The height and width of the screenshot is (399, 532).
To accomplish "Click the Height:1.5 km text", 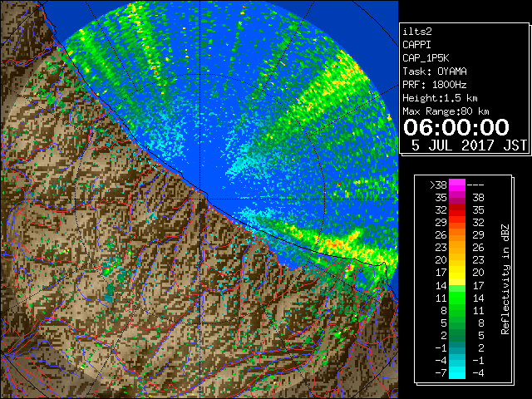I will tap(440, 98).
